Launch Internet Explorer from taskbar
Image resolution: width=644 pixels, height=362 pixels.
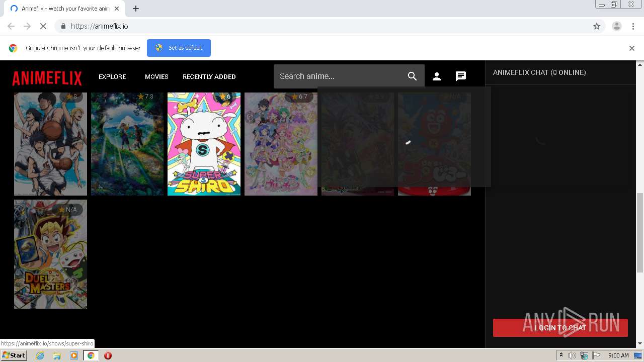40,355
